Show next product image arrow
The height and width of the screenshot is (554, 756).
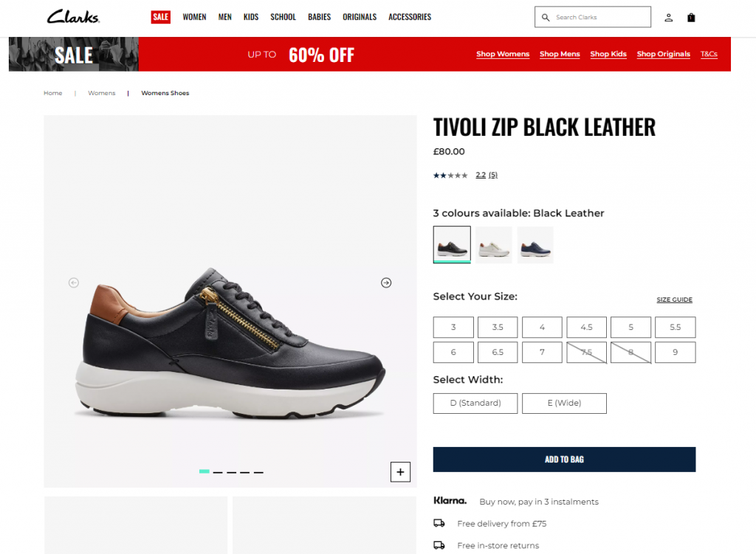coord(385,283)
